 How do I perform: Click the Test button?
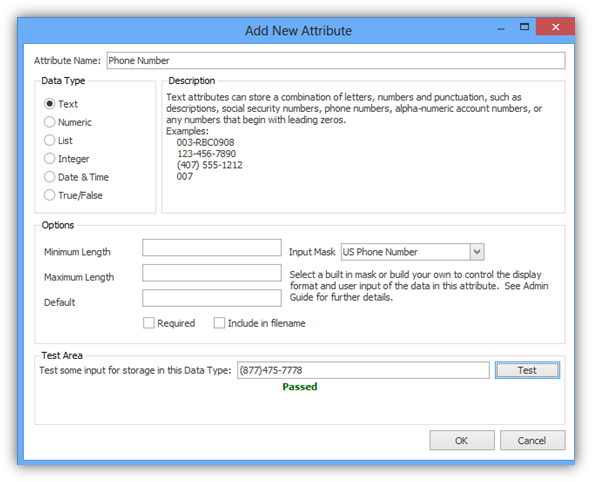click(527, 370)
